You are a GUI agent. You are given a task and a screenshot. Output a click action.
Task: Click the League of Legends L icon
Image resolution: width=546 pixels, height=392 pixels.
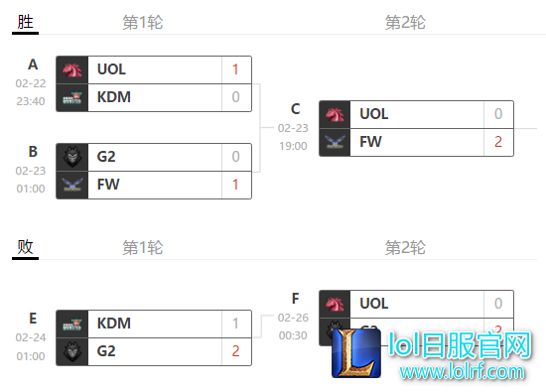click(x=356, y=353)
